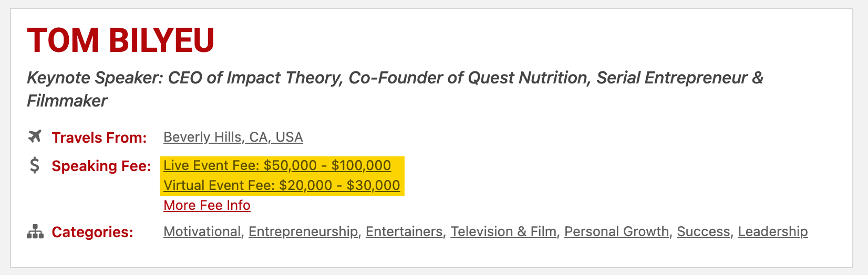Click the More Fee Info link
Viewport: 868px width, 276px height.
[207, 205]
